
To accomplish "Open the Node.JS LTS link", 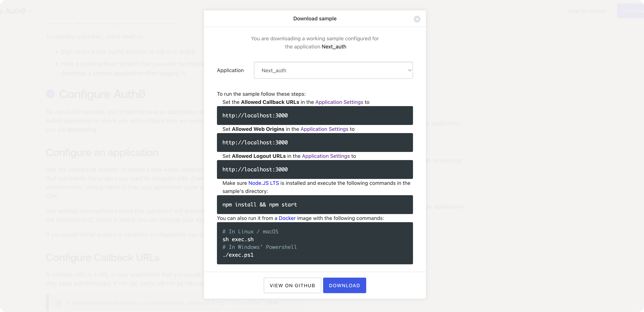I will (x=264, y=183).
